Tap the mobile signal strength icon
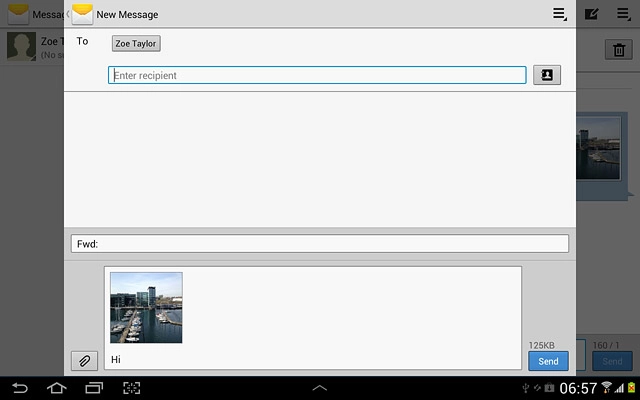This screenshot has width=640, height=400. pyautogui.click(x=620, y=388)
